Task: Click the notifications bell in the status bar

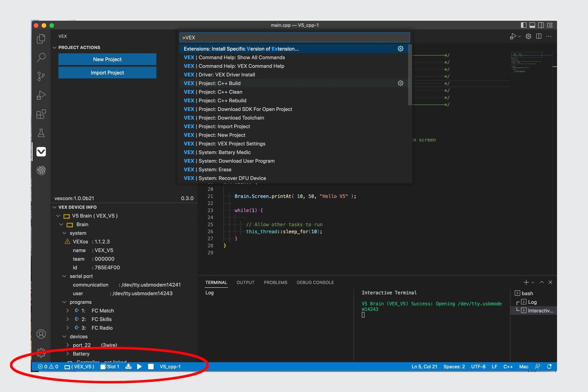Action: pyautogui.click(x=549, y=366)
